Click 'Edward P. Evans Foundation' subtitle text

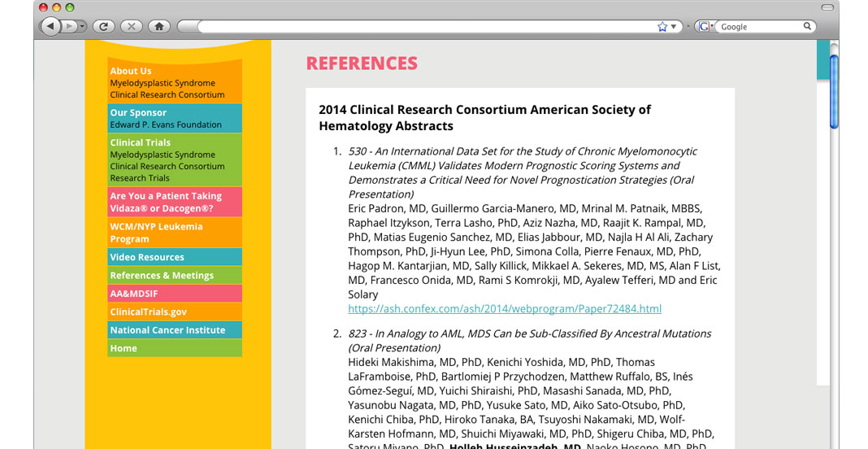tap(166, 124)
